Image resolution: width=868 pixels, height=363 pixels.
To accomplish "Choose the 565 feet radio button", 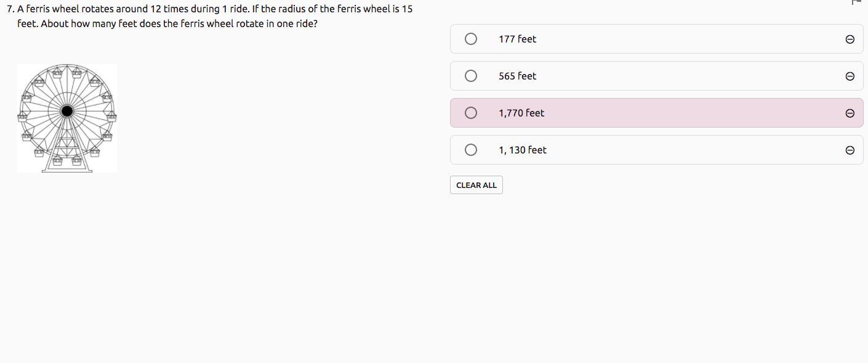I will click(471, 76).
